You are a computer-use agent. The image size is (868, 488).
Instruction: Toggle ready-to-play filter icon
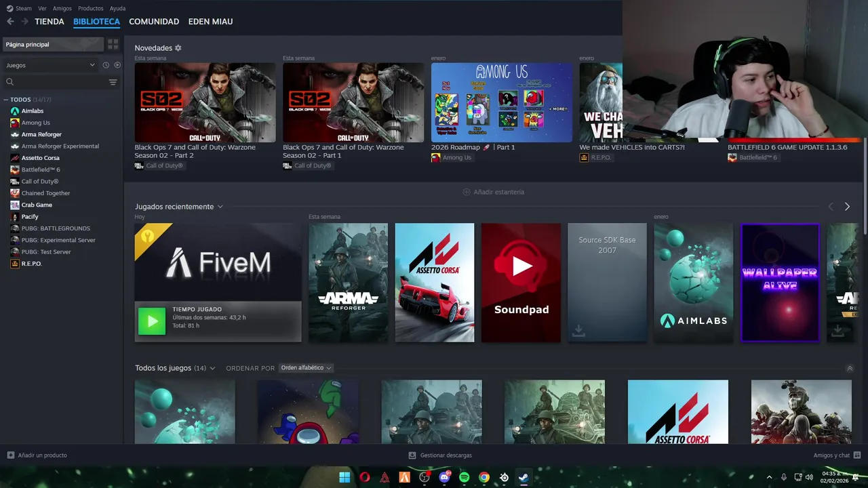[x=117, y=65]
